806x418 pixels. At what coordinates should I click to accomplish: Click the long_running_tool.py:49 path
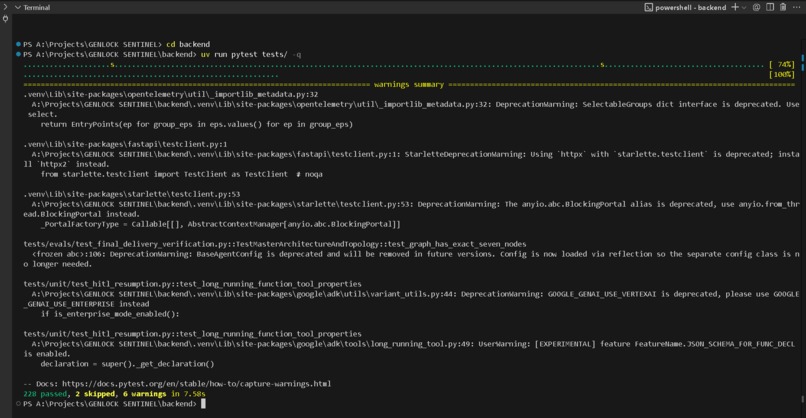tap(252, 344)
